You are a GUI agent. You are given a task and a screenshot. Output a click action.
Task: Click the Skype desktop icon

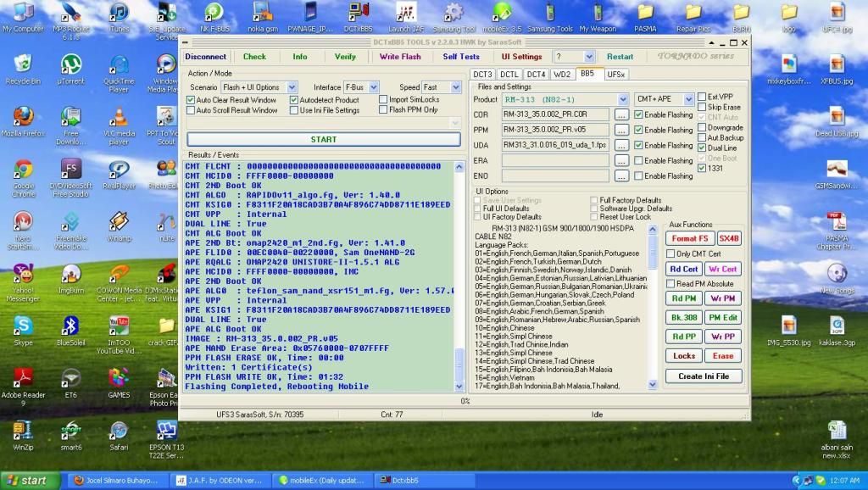click(23, 326)
